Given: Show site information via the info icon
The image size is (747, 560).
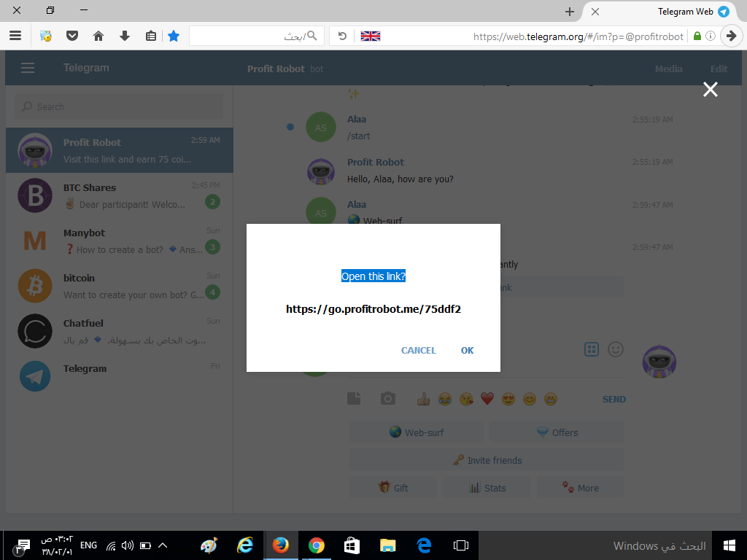Looking at the screenshot, I should (x=711, y=36).
